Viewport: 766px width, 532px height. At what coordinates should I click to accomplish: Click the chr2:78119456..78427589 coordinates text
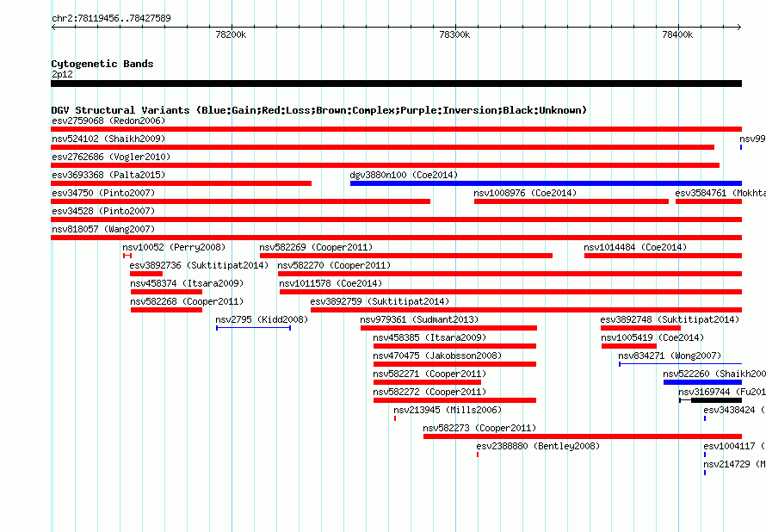coord(111,19)
